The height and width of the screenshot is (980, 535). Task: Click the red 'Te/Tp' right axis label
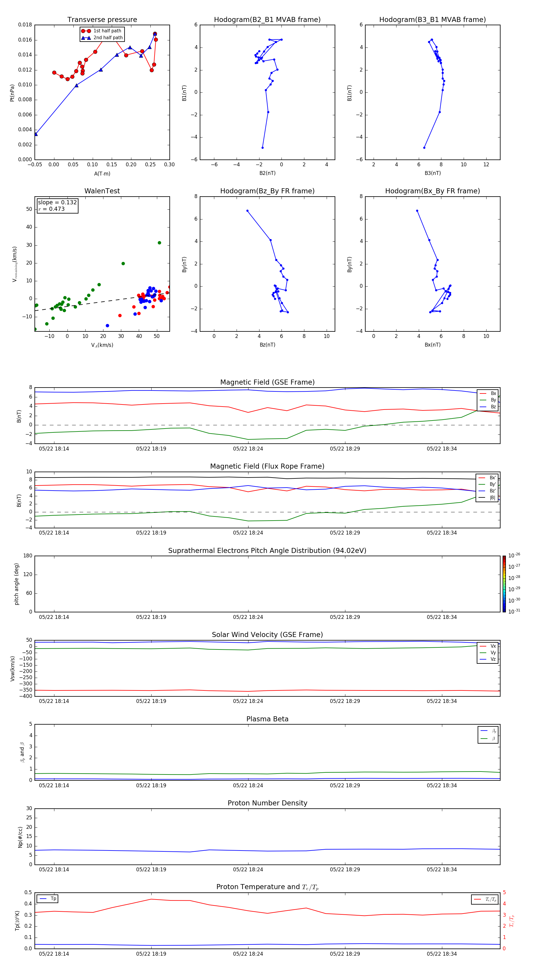512,921
